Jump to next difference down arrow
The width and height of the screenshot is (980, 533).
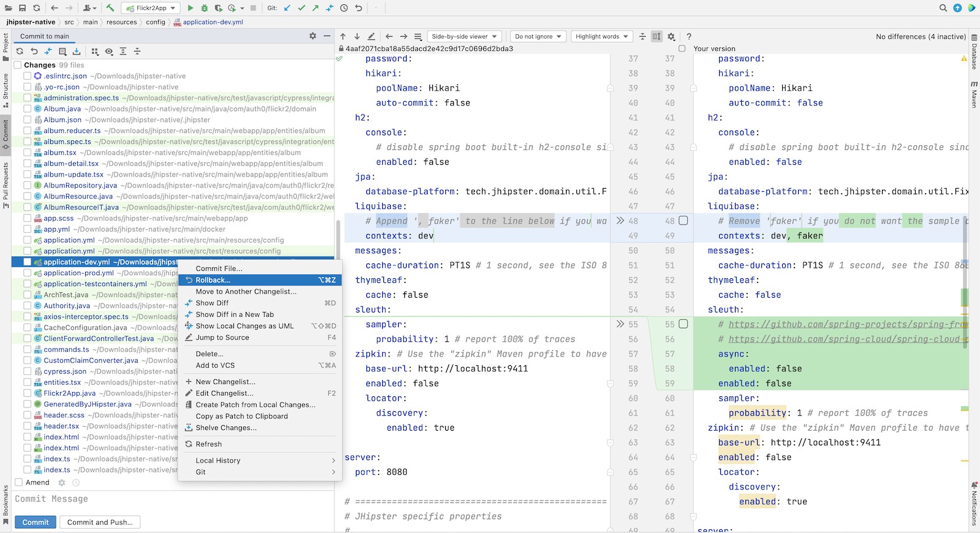[357, 37]
